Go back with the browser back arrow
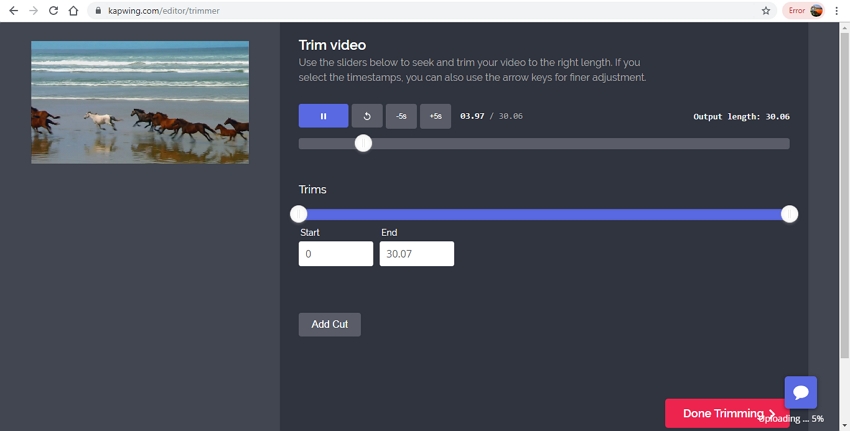 (14, 11)
